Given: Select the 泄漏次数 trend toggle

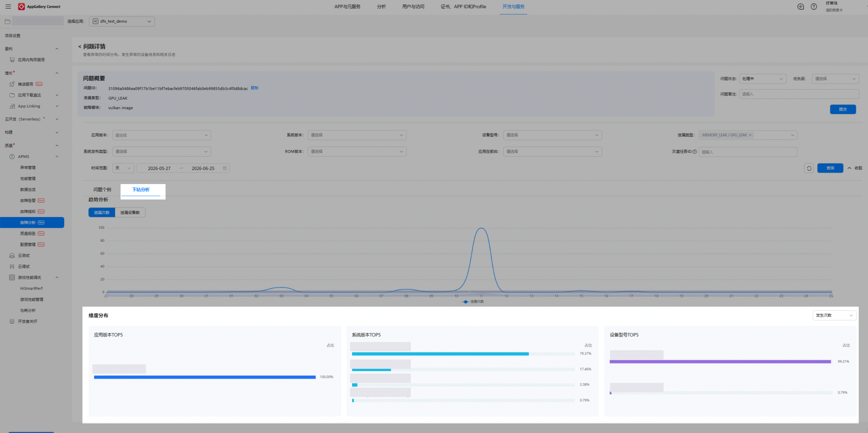Looking at the screenshot, I should coord(102,213).
